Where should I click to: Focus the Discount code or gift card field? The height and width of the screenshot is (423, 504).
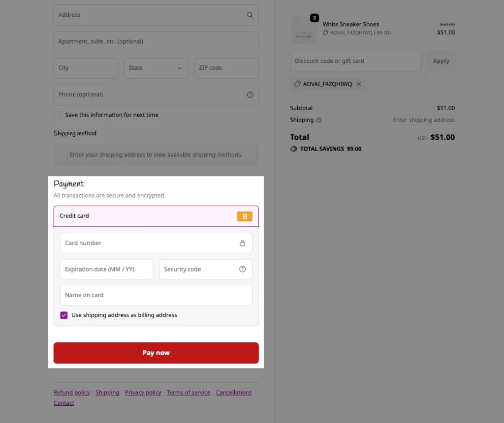[x=355, y=61]
